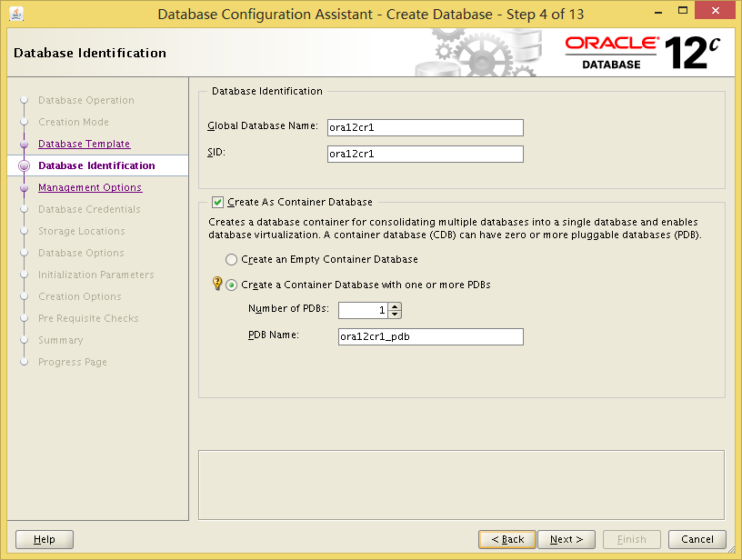Go to Database Template step
This screenshot has width=742, height=560.
pyautogui.click(x=84, y=144)
